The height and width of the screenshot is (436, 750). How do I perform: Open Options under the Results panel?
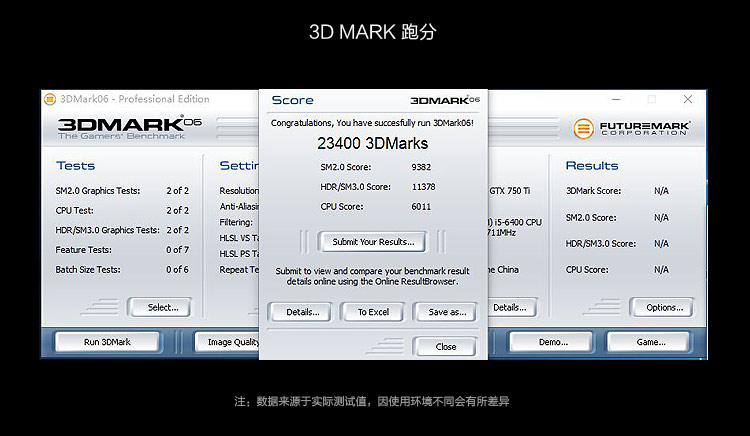[x=664, y=307]
